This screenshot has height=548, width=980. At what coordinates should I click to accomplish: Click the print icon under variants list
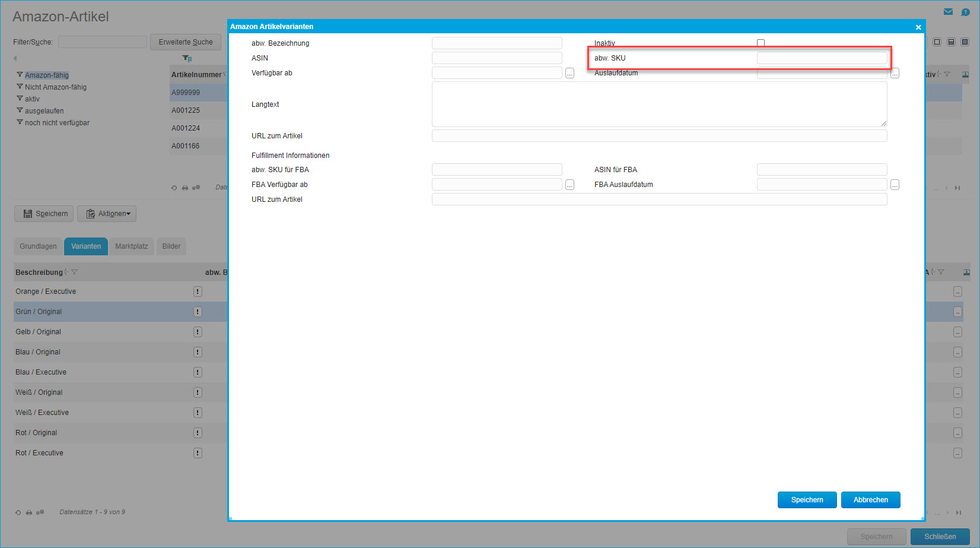[x=29, y=512]
